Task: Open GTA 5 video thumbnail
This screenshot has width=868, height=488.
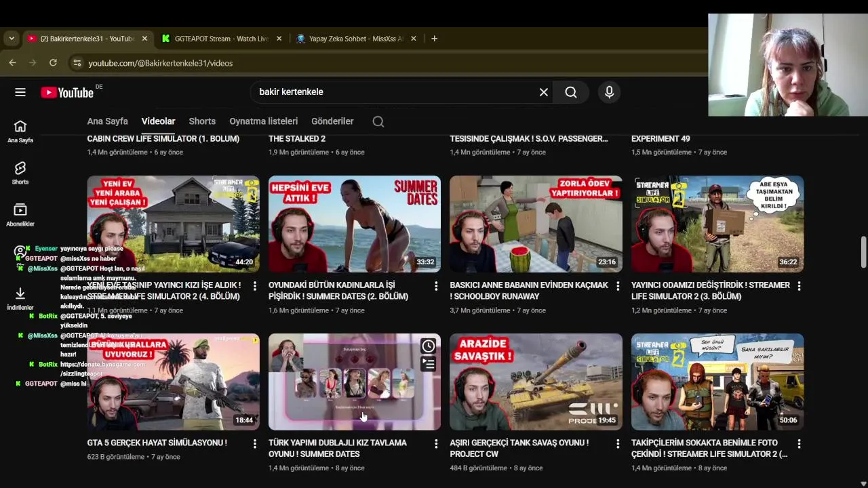Action: point(173,382)
